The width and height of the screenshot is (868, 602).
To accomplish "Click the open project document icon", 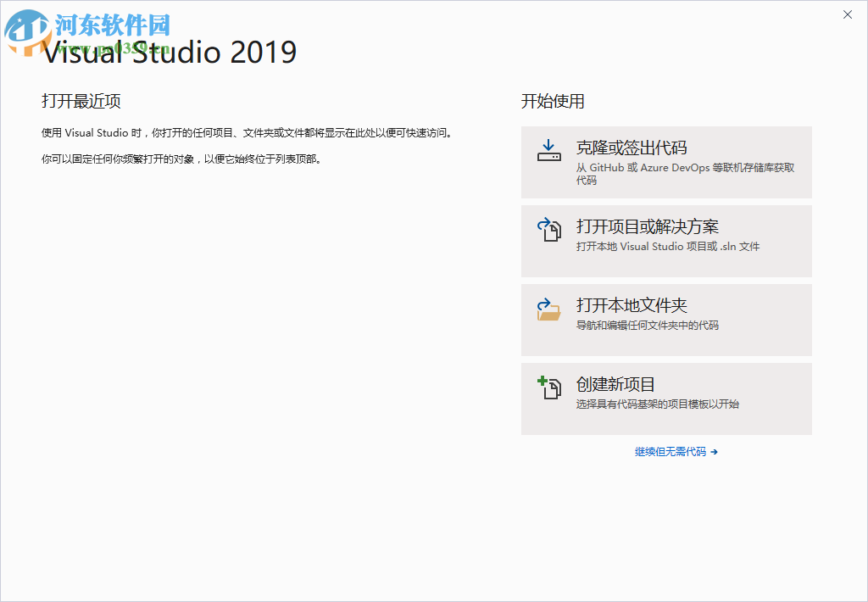I will [x=548, y=230].
